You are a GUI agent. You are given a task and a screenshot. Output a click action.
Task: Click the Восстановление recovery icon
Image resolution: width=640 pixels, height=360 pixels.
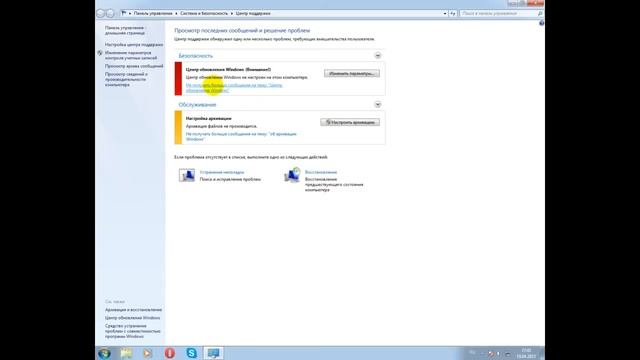pos(292,175)
